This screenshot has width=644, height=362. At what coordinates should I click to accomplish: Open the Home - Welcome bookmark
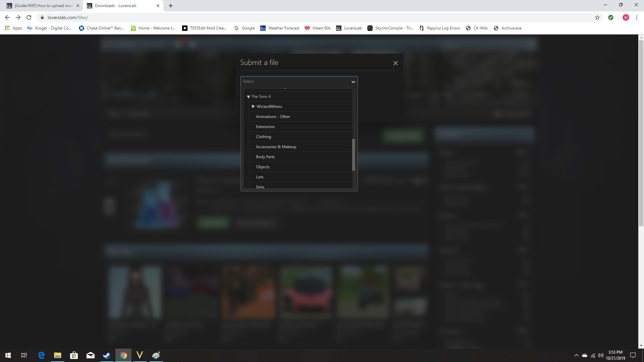point(153,28)
